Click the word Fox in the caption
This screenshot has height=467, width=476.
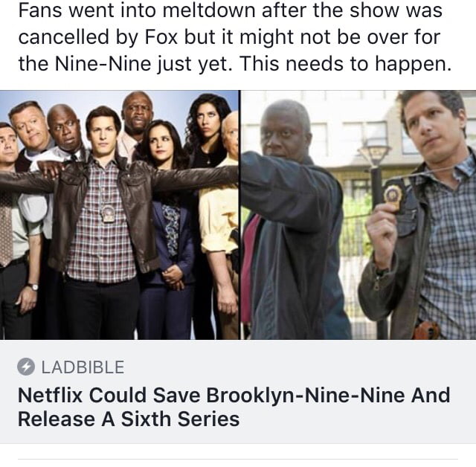click(161, 37)
